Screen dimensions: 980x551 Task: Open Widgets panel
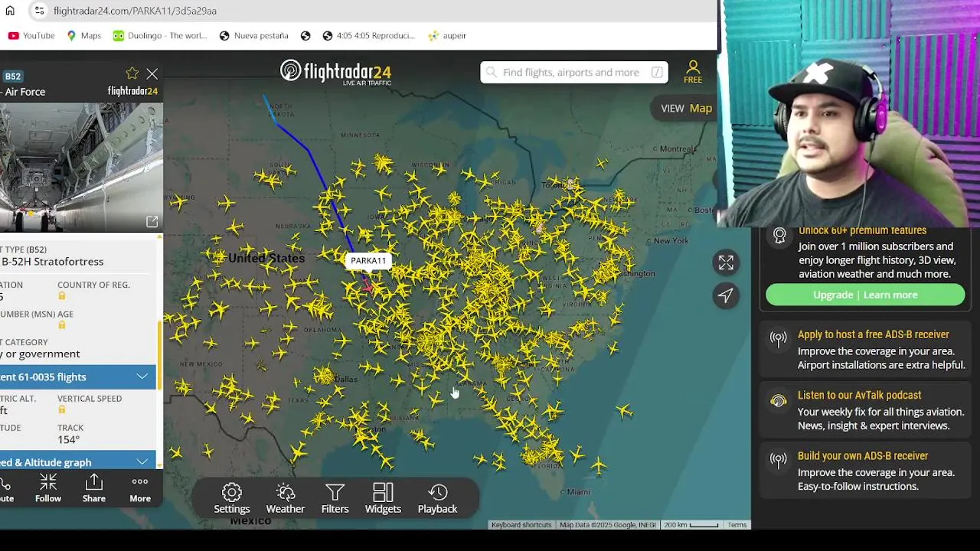tap(383, 498)
